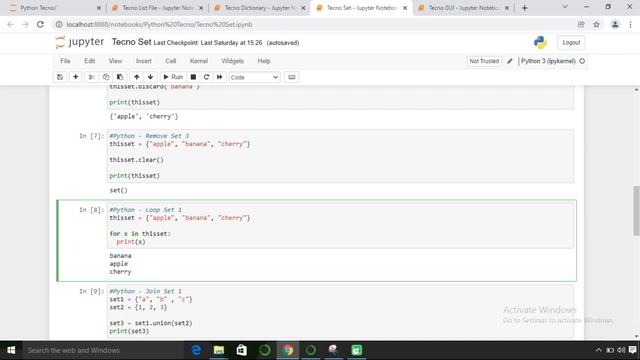640x360 pixels.
Task: Run the selected cell
Action: (173, 77)
